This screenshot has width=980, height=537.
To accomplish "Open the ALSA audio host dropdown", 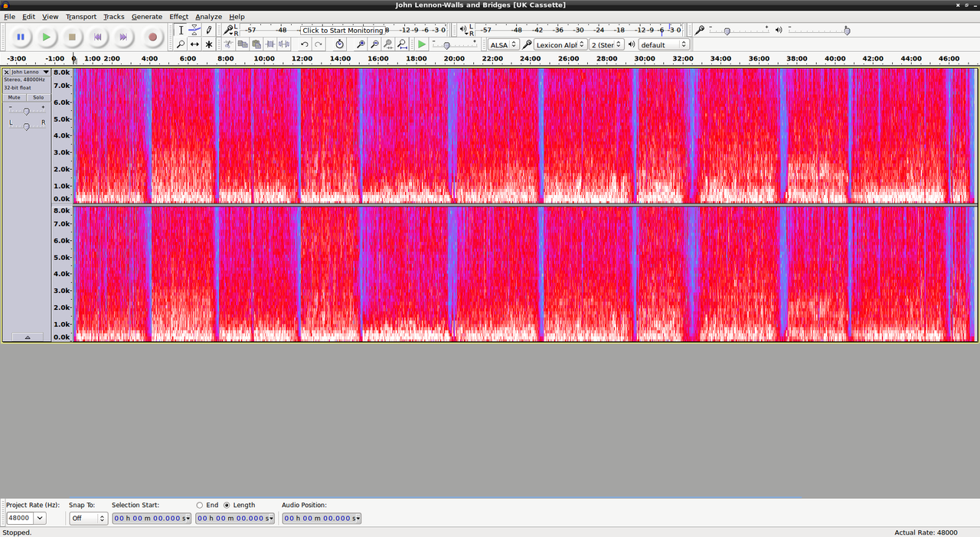I will coord(503,44).
